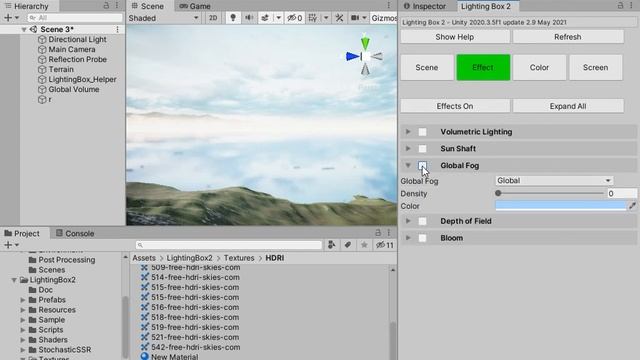Click the 509-free-hdri-skies-com asset icon
The image size is (640, 360).
[x=144, y=268]
